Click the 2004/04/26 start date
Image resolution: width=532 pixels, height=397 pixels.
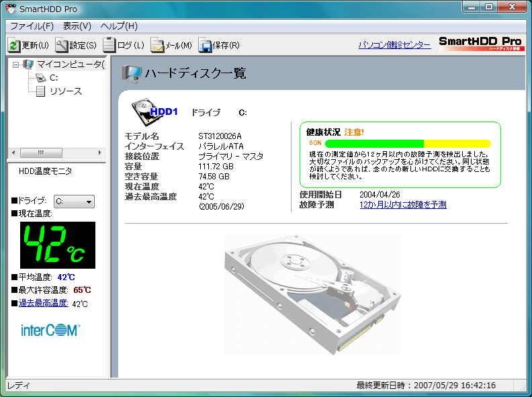point(380,195)
